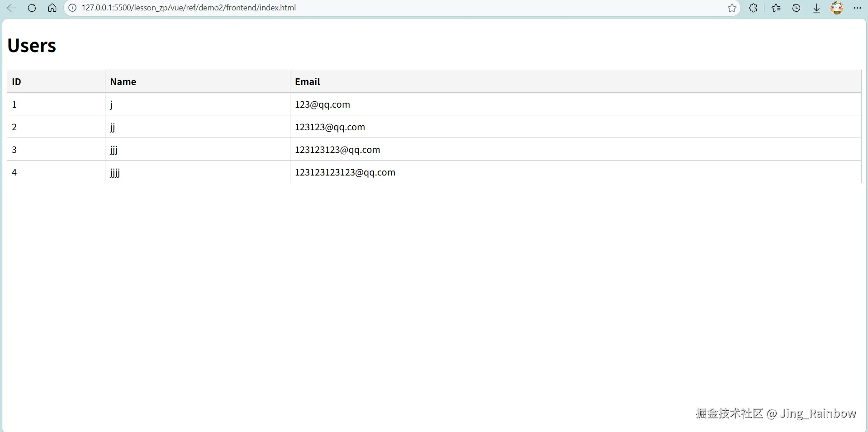Viewport: 868px width, 432px height.
Task: View recent downloads
Action: tap(816, 8)
